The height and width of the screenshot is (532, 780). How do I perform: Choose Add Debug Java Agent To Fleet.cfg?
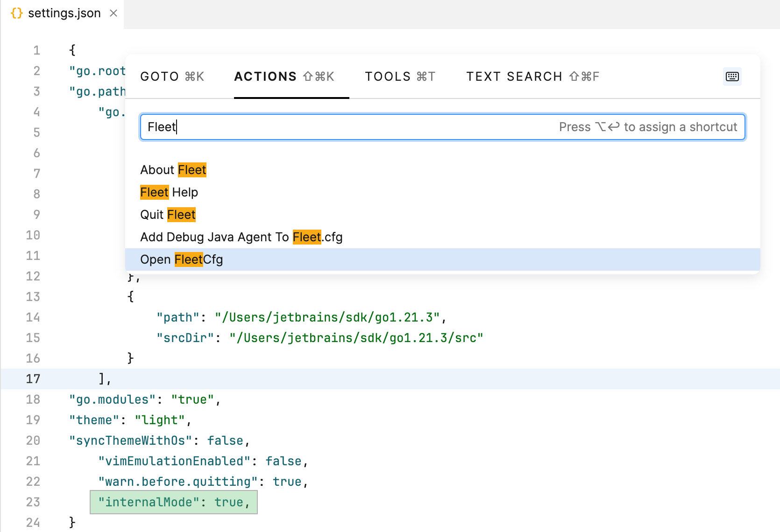point(241,237)
